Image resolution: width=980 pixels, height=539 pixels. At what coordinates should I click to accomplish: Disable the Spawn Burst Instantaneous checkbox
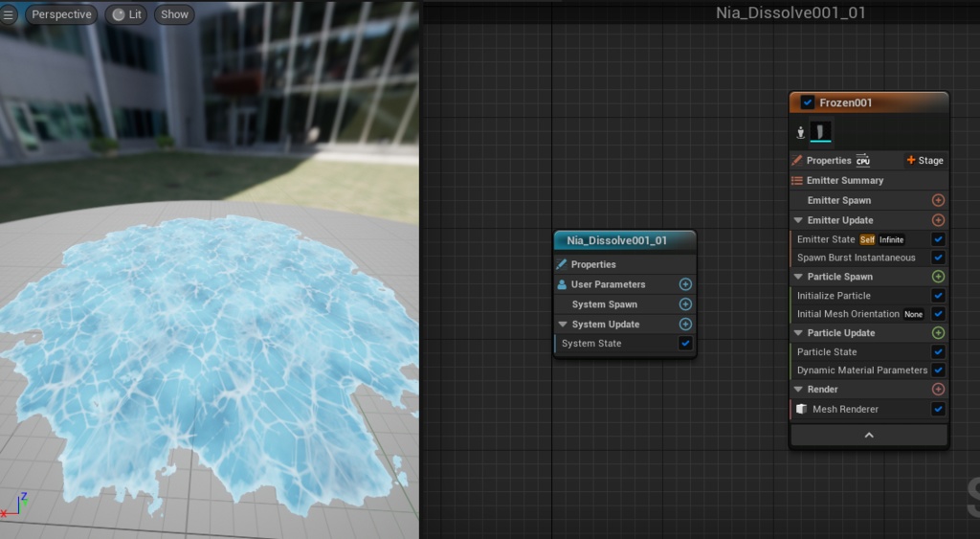click(x=938, y=258)
